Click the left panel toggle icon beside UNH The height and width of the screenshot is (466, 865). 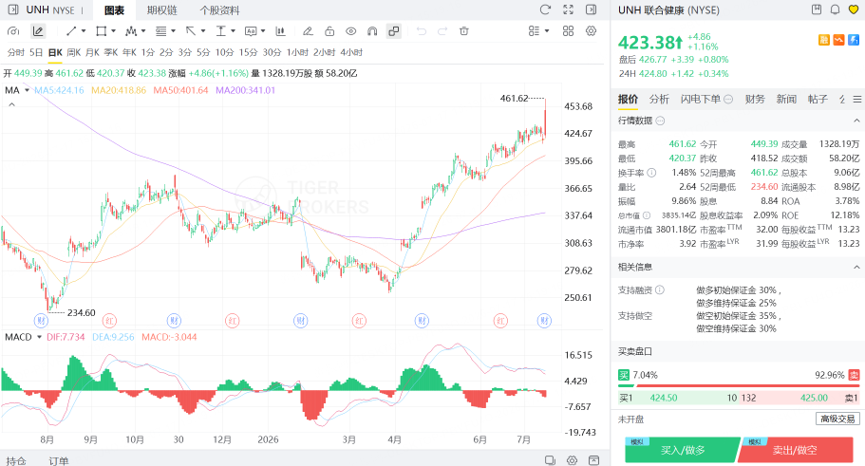point(13,10)
